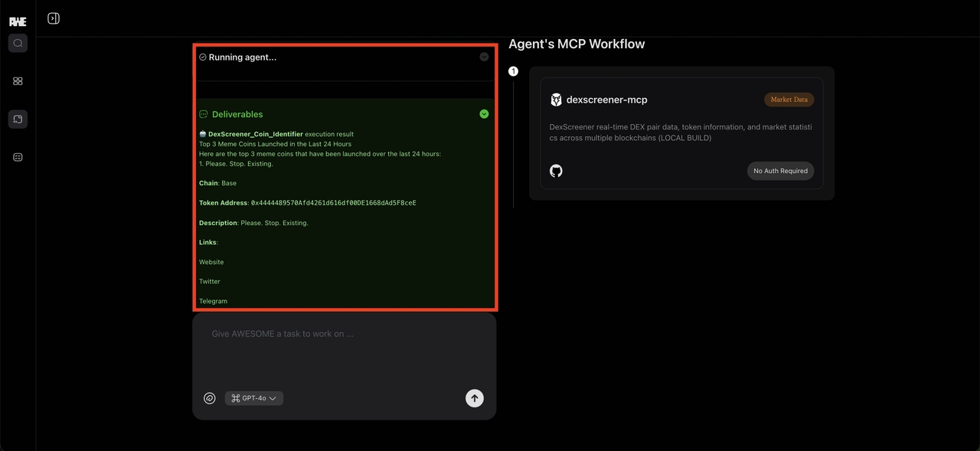Open search from the left sidebar

pos(18,44)
